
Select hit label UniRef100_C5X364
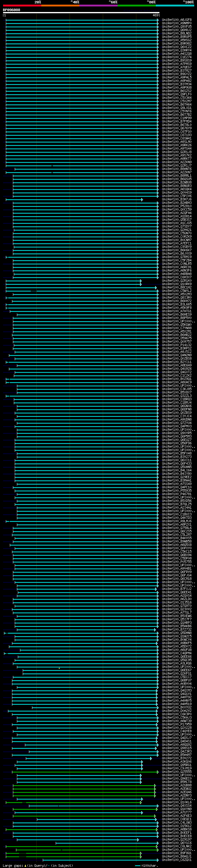tap(177, 98)
